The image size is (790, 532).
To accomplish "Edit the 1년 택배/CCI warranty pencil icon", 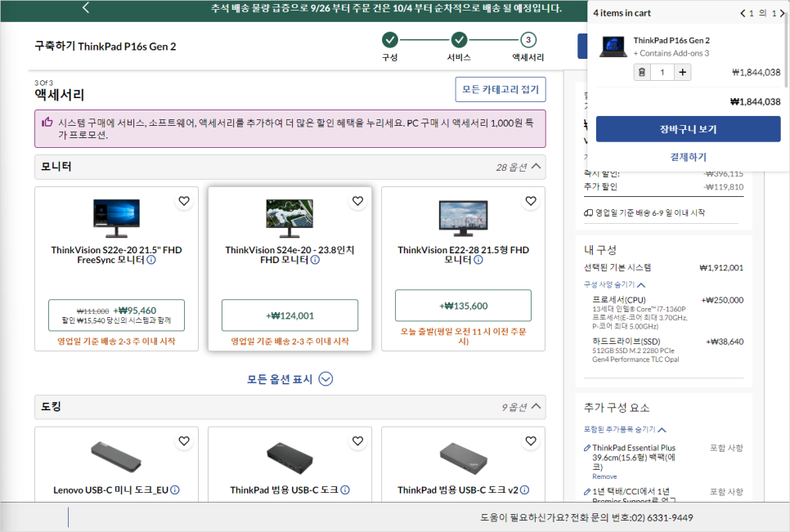I will pos(587,491).
